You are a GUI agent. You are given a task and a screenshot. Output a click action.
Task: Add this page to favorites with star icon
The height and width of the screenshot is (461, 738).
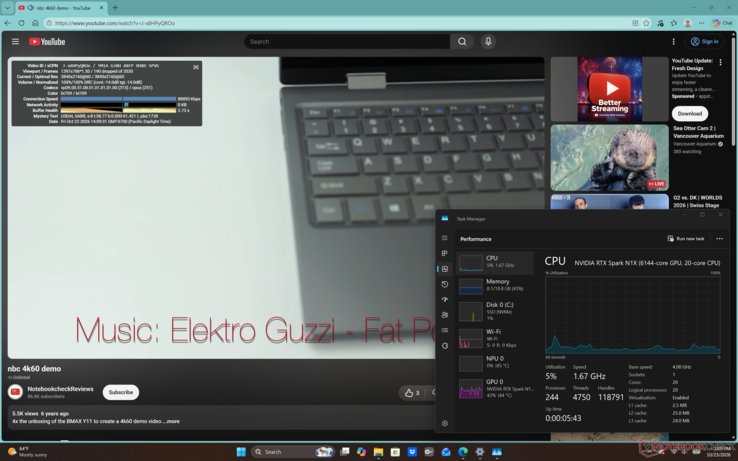[646, 23]
